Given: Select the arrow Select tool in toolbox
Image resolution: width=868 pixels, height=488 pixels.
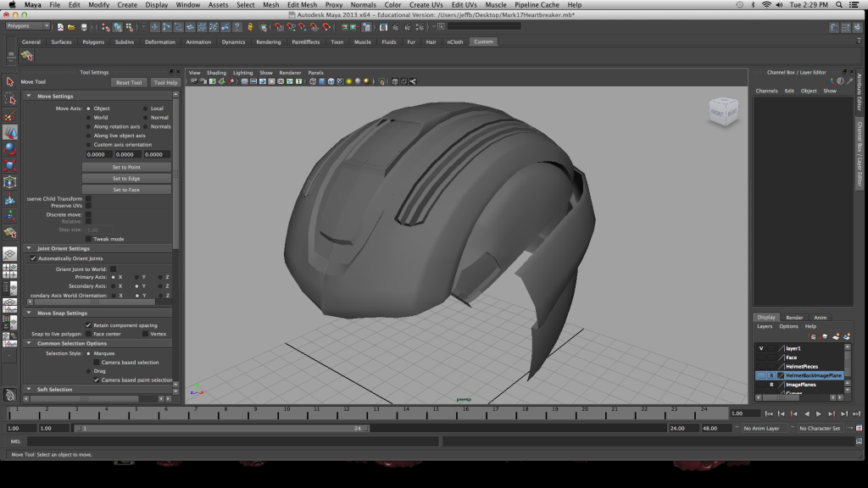Looking at the screenshot, I should [10, 82].
